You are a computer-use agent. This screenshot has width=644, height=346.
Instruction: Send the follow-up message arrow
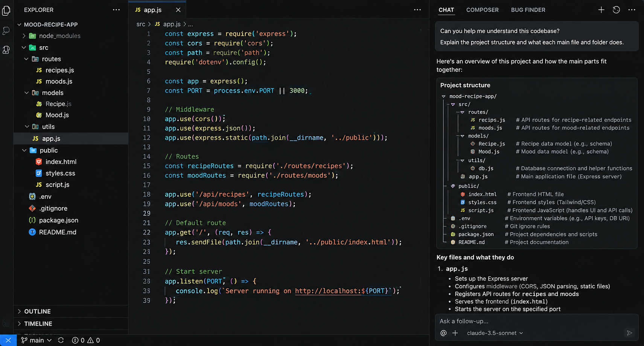pyautogui.click(x=629, y=333)
